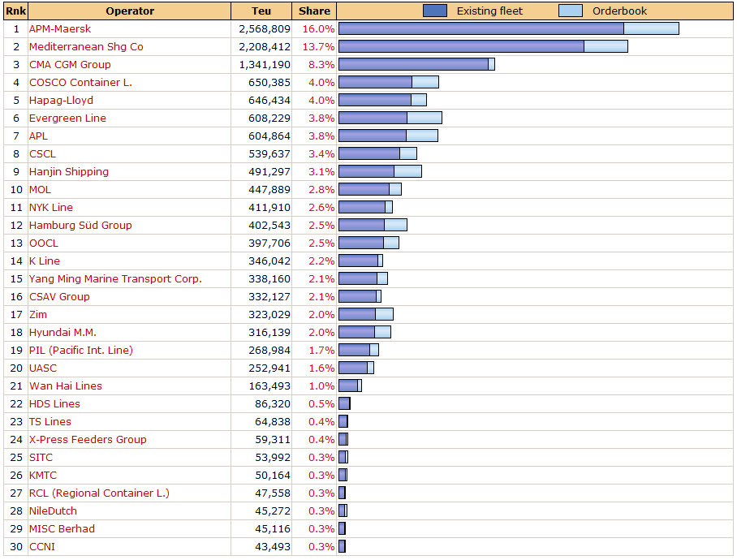Select the Teu value 346,042
This screenshot has width=737, height=560.
click(269, 261)
